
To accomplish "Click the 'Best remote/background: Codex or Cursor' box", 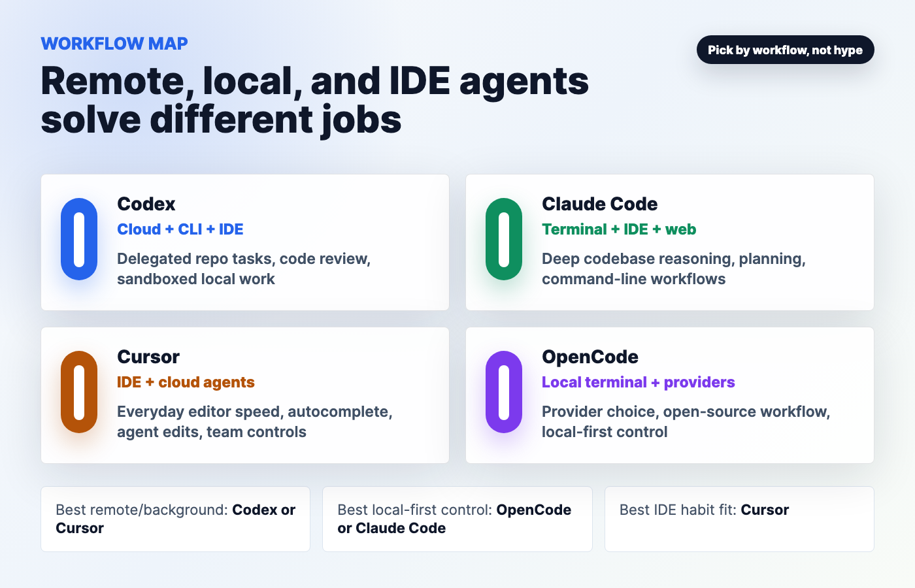I will point(175,519).
